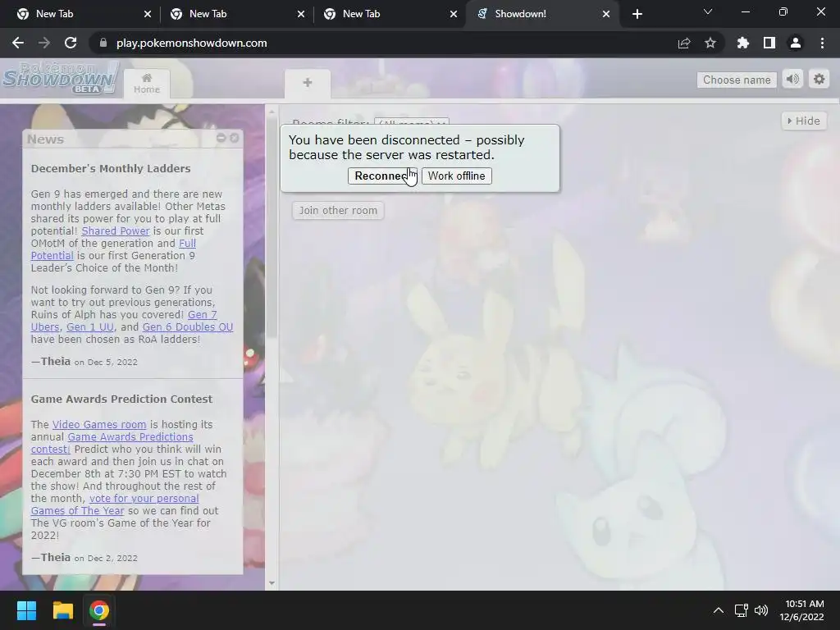Viewport: 840px width, 630px height.
Task: Open system volume tray icon
Action: click(760, 610)
